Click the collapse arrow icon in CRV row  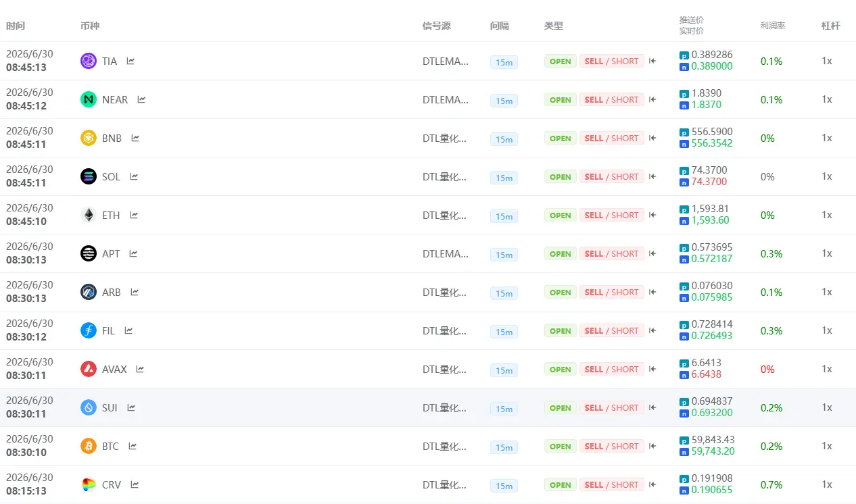tap(652, 484)
